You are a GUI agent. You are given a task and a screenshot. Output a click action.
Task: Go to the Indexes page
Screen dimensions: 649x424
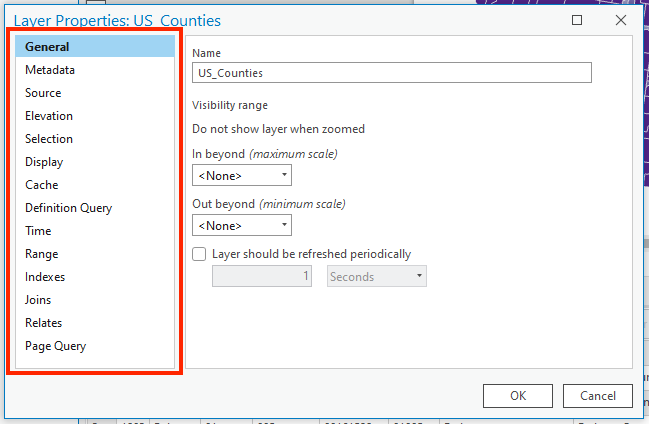coord(95,277)
